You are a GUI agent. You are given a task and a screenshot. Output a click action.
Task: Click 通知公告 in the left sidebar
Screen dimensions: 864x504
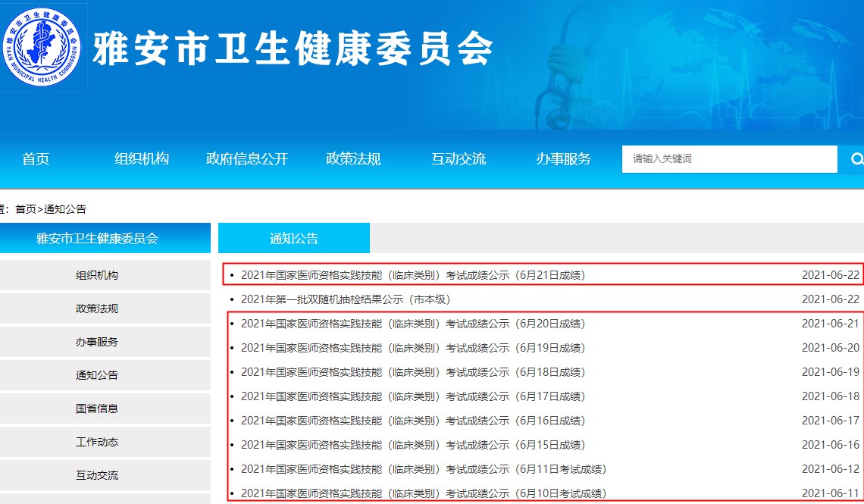click(97, 375)
